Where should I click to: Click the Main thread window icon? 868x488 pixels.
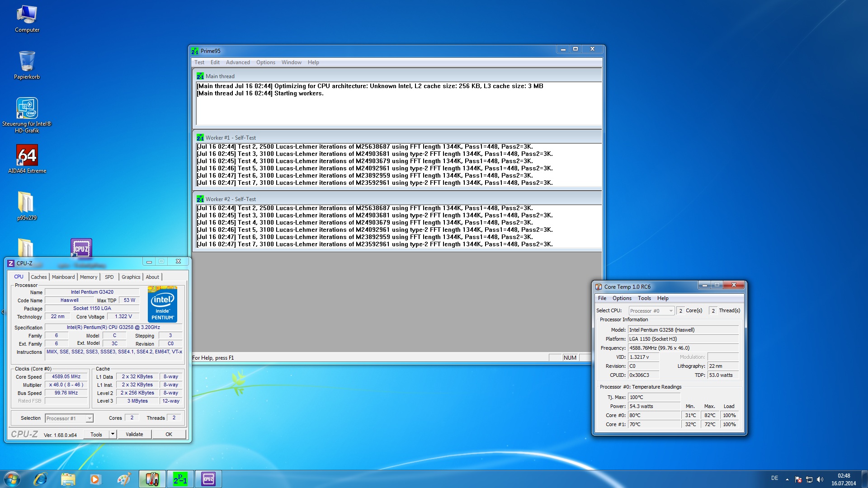(x=200, y=76)
